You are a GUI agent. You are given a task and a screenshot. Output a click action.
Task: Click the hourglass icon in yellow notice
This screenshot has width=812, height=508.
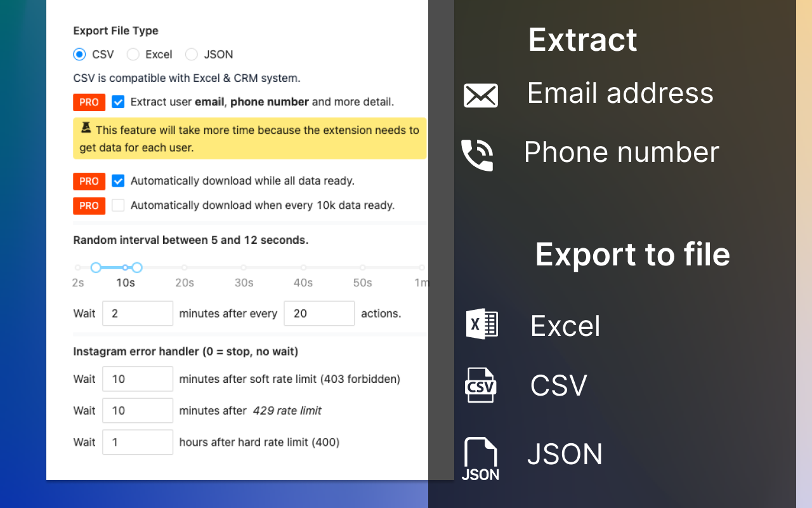click(x=86, y=129)
